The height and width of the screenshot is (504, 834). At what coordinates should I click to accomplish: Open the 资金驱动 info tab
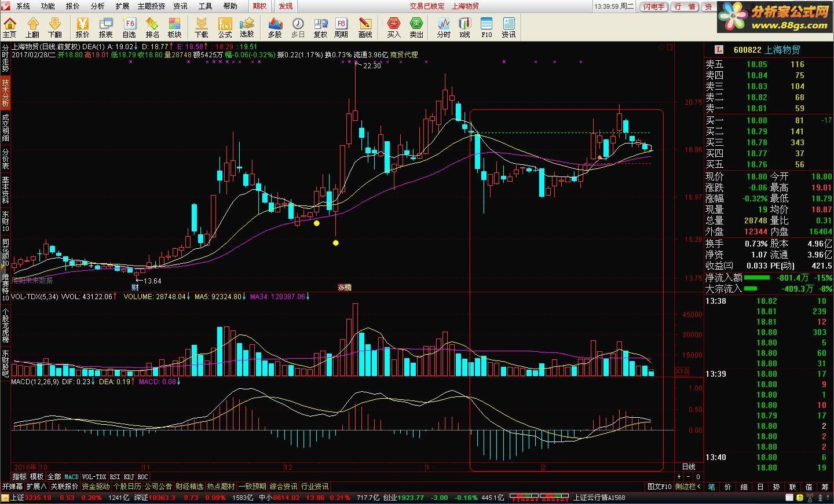click(x=96, y=487)
